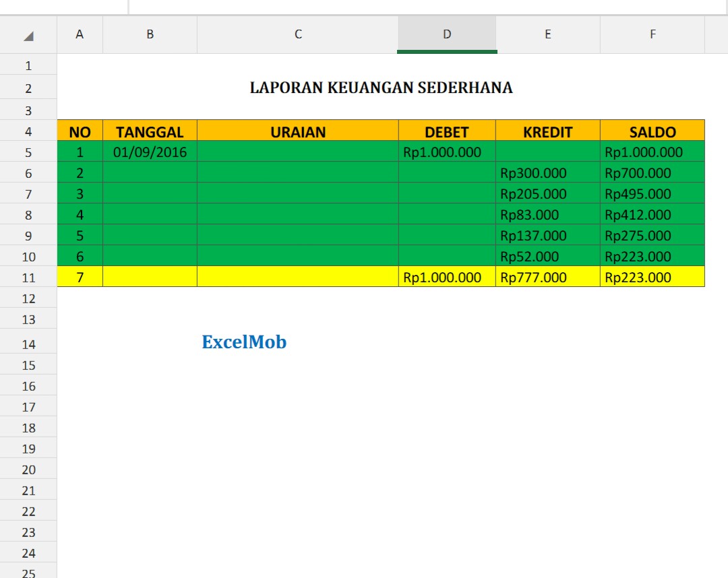The width and height of the screenshot is (728, 578).
Task: Select the DEBET header cell
Action: click(447, 131)
